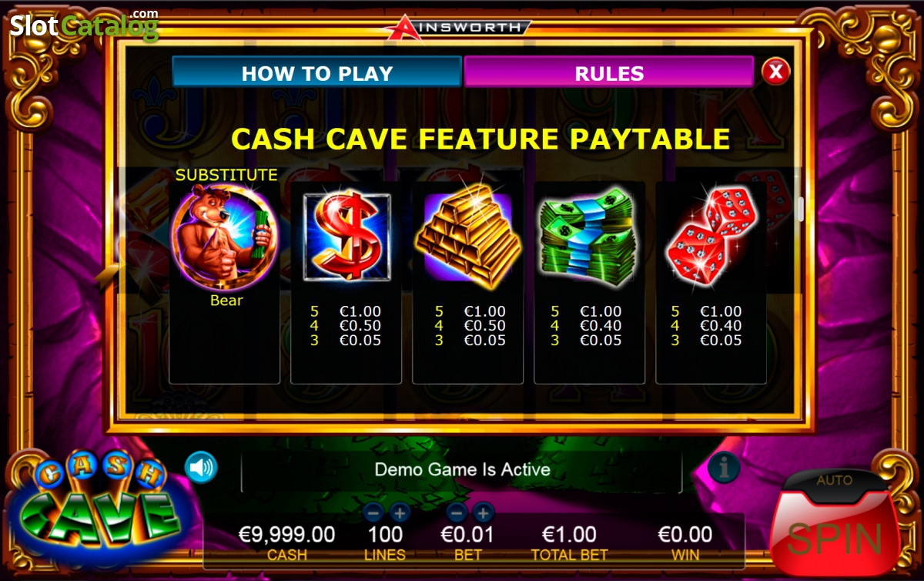
Task: Lower the bet with minus button
Action: [457, 512]
